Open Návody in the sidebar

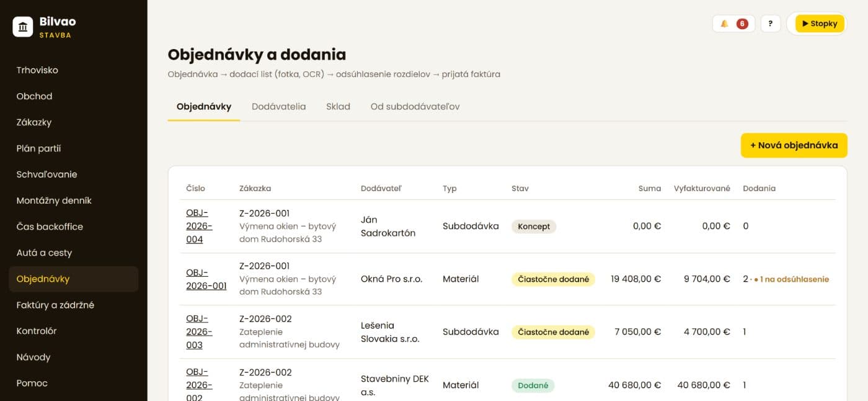tap(73, 357)
